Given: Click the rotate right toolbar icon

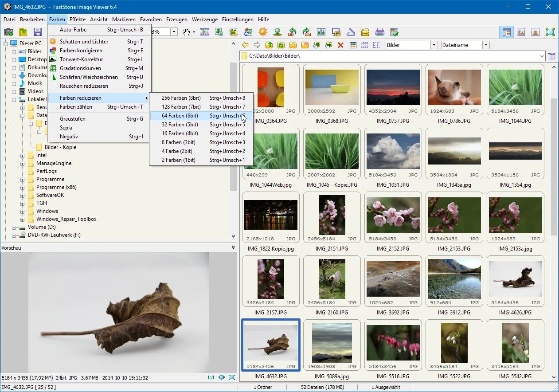Looking at the screenshot, I should (306, 32).
